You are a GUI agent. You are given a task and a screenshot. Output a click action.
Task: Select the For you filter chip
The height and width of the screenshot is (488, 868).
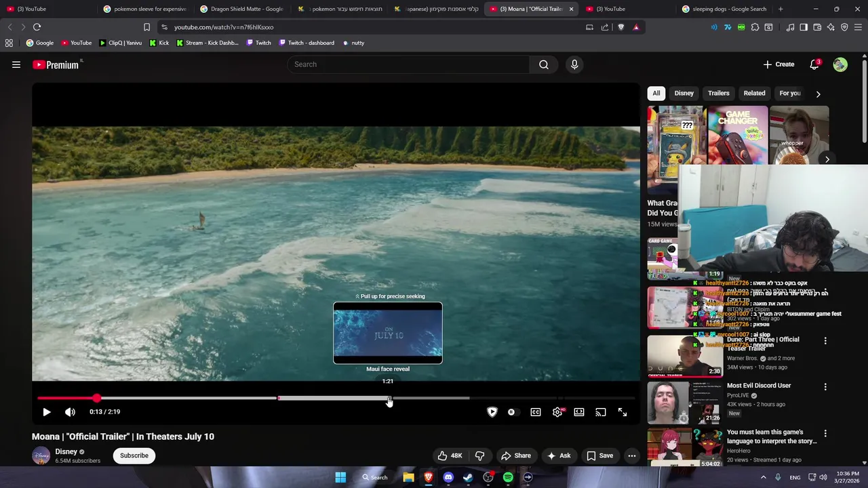pos(790,94)
